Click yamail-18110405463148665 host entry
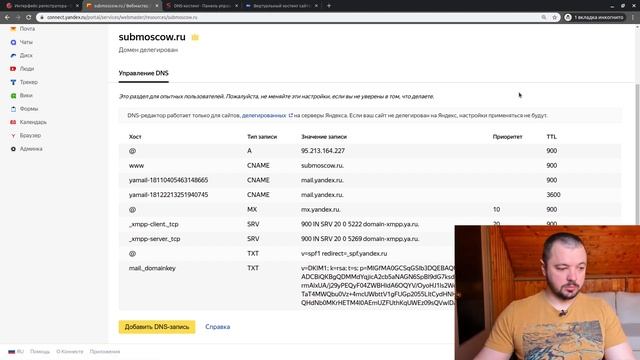 (x=168, y=180)
